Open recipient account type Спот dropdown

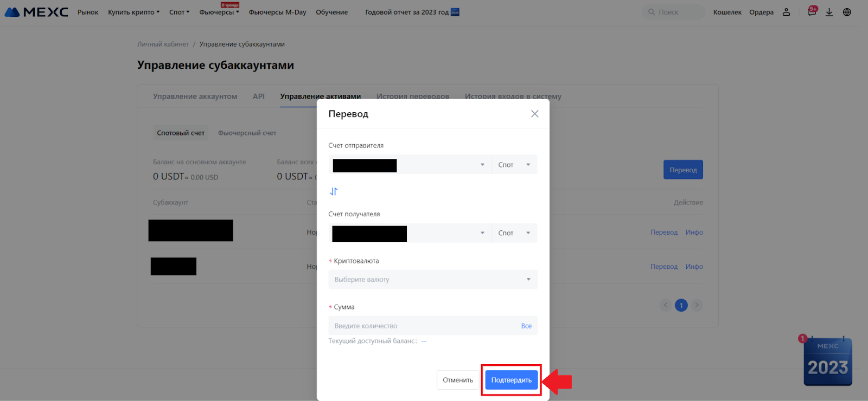515,233
